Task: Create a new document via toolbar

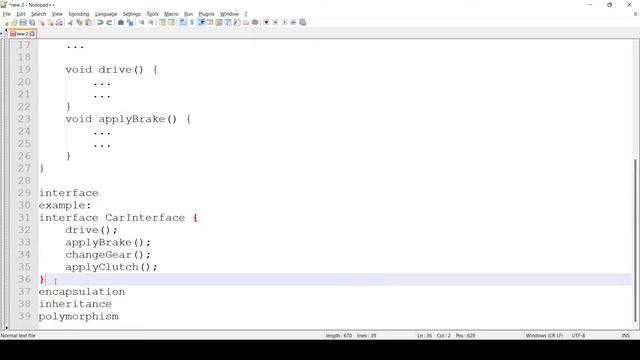Action: point(5,22)
